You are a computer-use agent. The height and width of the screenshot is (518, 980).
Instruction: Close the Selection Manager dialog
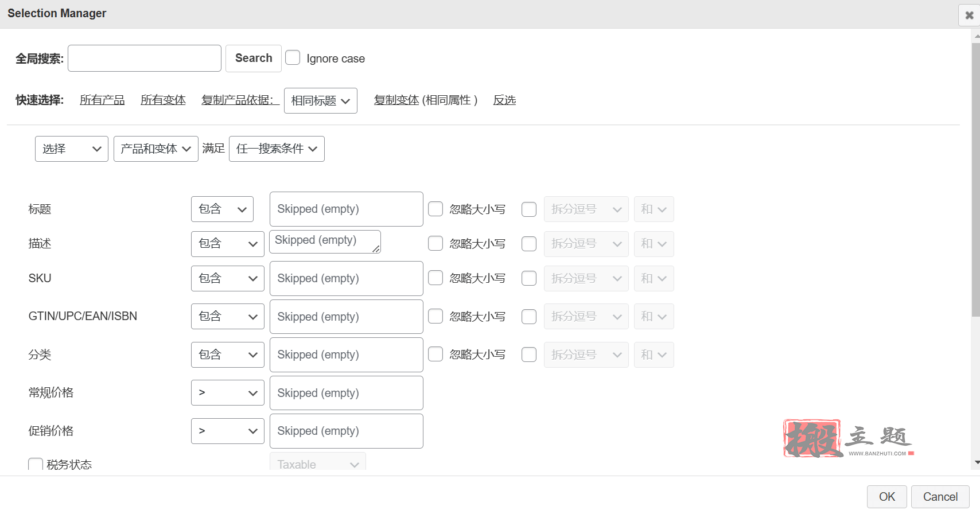pyautogui.click(x=969, y=15)
